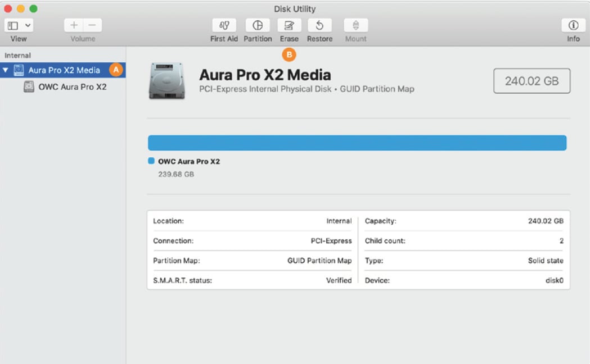Click the add volume plus button
Viewport: 590px width, 364px height.
pos(74,26)
